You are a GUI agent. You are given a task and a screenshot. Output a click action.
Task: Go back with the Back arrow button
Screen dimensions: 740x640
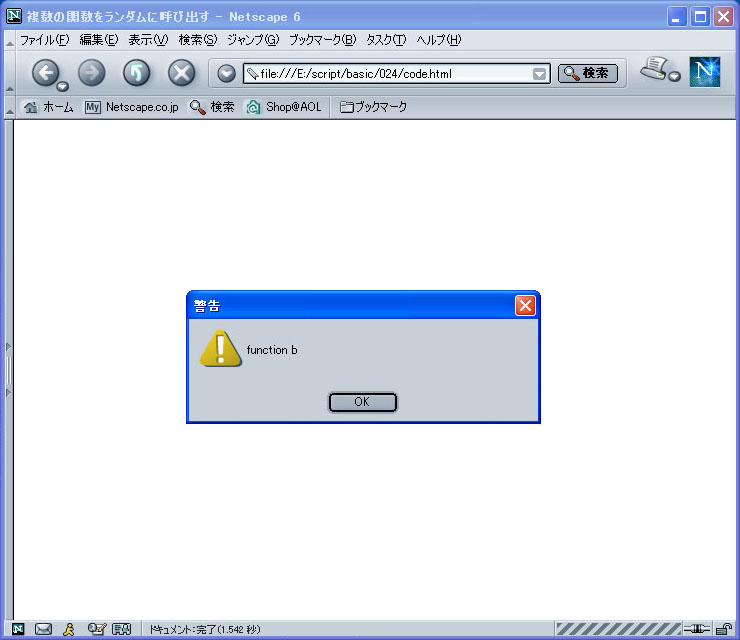coord(45,73)
